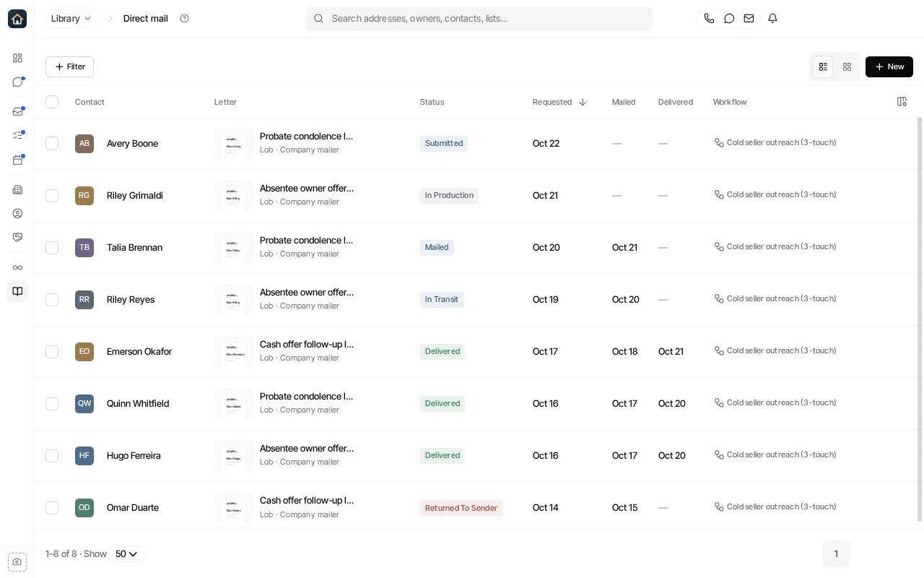The width and height of the screenshot is (924, 578).
Task: Open the calendar icon in sidebar
Action: [17, 160]
